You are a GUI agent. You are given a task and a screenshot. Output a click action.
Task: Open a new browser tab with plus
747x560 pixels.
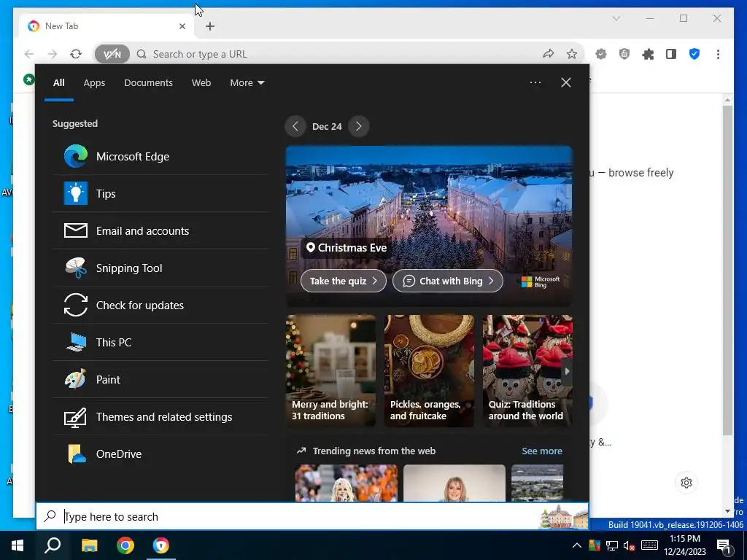pos(210,26)
